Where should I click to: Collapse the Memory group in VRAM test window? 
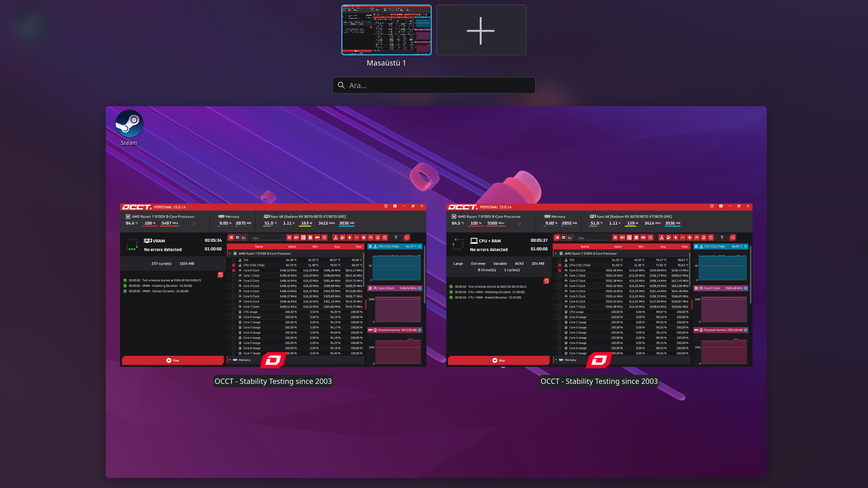[x=230, y=360]
